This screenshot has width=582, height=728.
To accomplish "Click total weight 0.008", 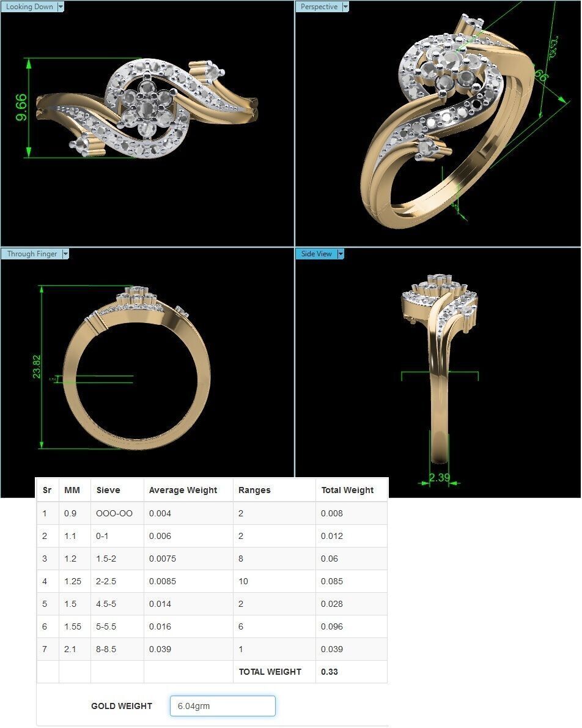I will 332,513.
